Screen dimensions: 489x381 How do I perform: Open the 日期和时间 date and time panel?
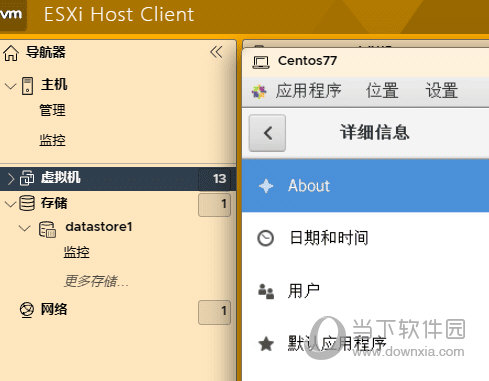pyautogui.click(x=365, y=238)
